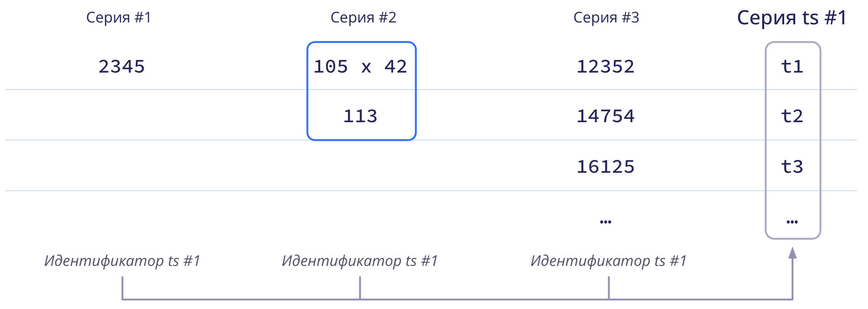This screenshot has height=309, width=868.
Task: Click Идентификатор ts #1 label below Серия #3
Action: (x=609, y=261)
